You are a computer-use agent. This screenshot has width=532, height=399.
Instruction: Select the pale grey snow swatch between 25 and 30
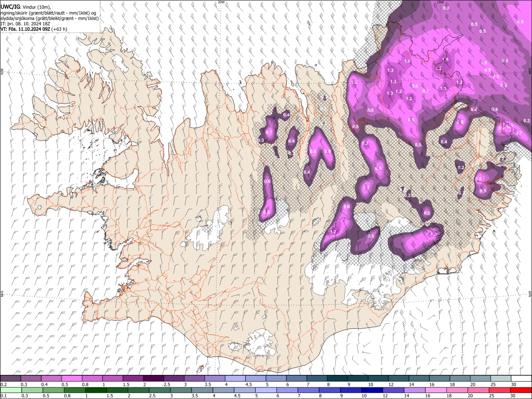[x=501, y=379]
